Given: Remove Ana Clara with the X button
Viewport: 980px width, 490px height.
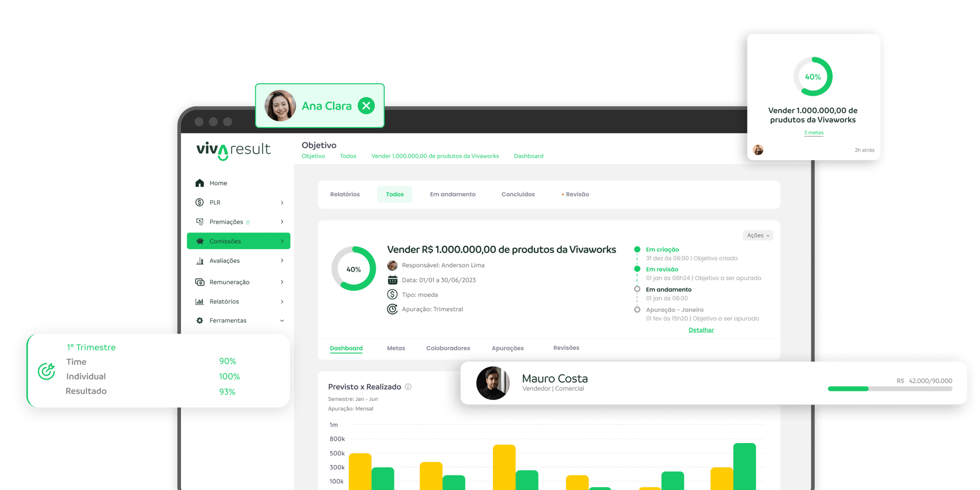Looking at the screenshot, I should (366, 106).
